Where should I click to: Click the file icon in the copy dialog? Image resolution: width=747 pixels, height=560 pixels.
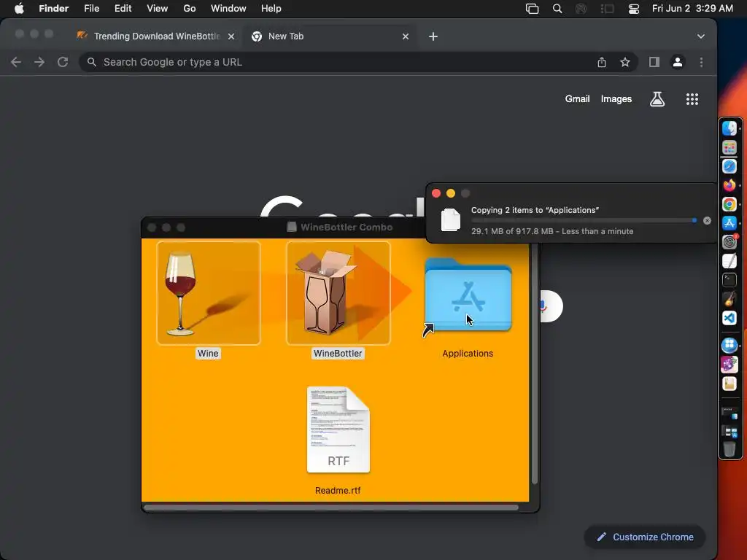pyautogui.click(x=451, y=220)
